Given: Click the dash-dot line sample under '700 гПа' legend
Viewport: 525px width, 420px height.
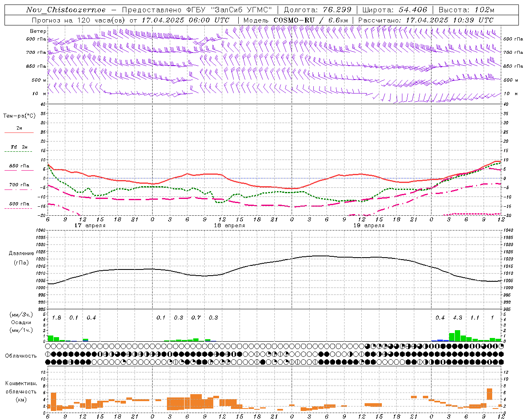Looking at the screenshot, I should [x=18, y=189].
